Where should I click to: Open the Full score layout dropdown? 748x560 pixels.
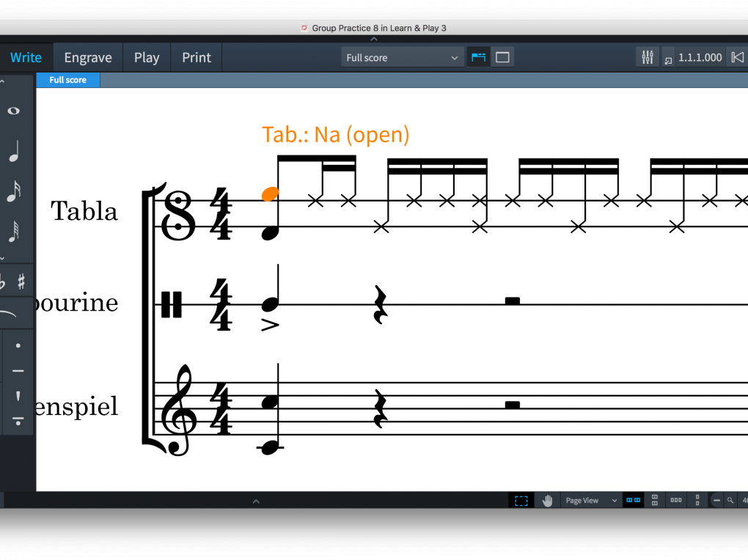click(x=402, y=58)
